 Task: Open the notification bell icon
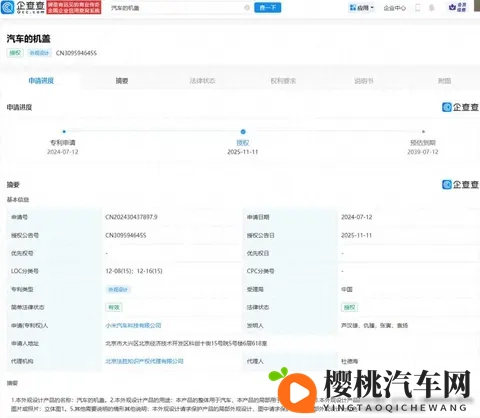(432, 8)
